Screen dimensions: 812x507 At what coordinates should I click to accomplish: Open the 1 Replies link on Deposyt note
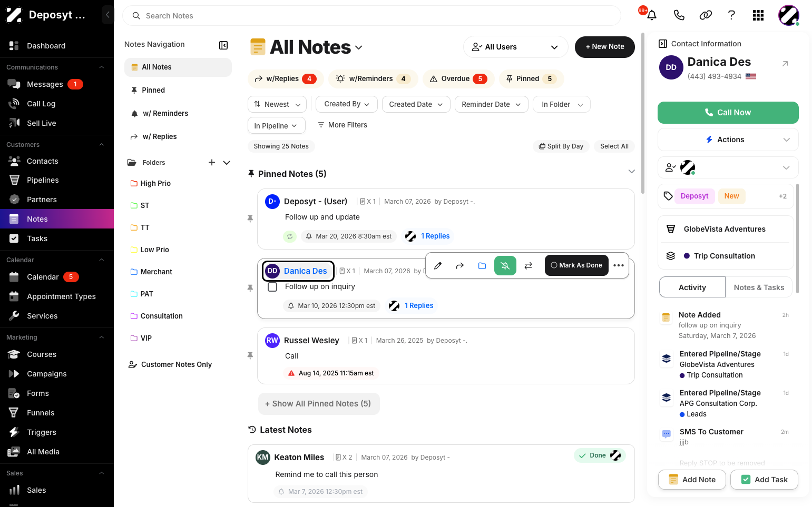click(435, 236)
